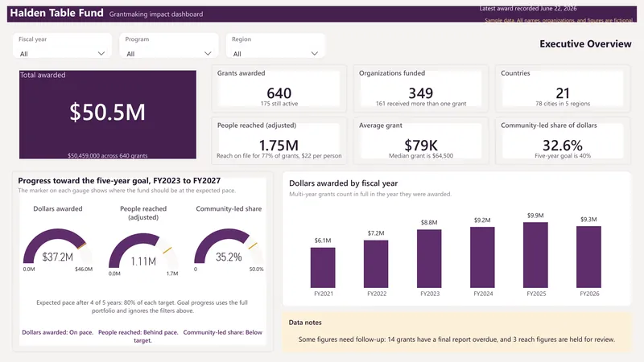Click the $9.3M label above FY2026
Image resolution: width=644 pixels, height=362 pixels.
pos(588,219)
